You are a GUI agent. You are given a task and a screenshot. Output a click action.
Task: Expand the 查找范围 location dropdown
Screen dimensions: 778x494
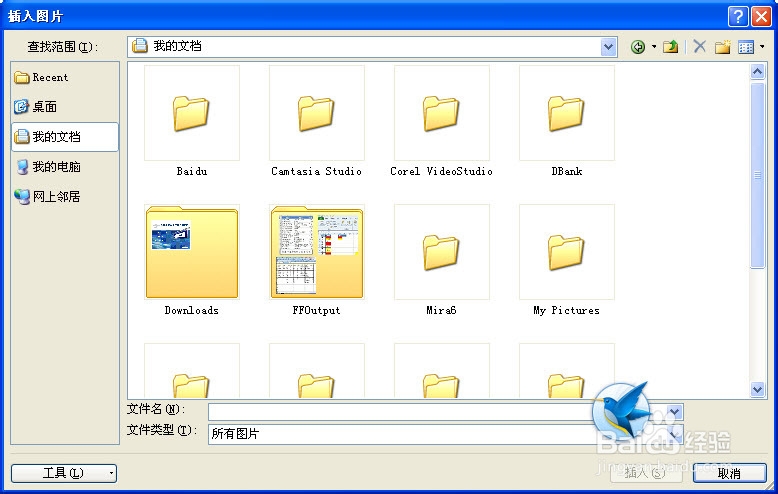(x=608, y=47)
